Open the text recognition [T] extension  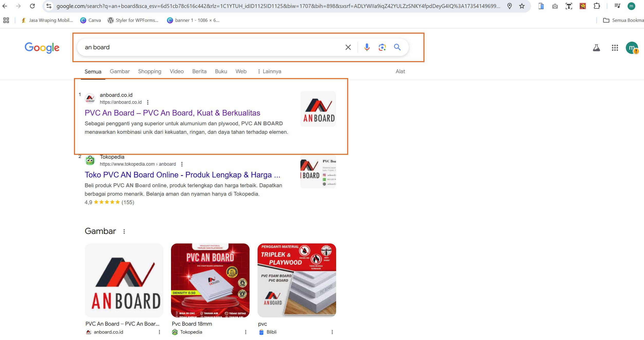569,6
